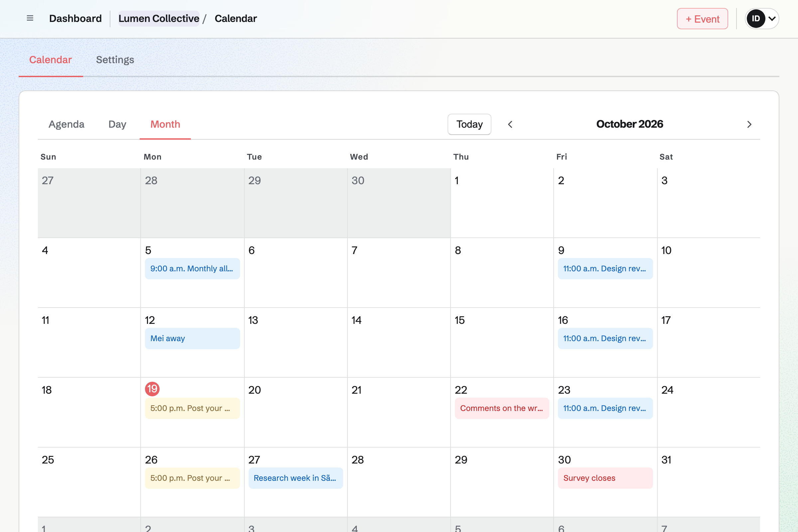Image resolution: width=798 pixels, height=532 pixels.
Task: Select the Calendar tab
Action: tap(51, 60)
